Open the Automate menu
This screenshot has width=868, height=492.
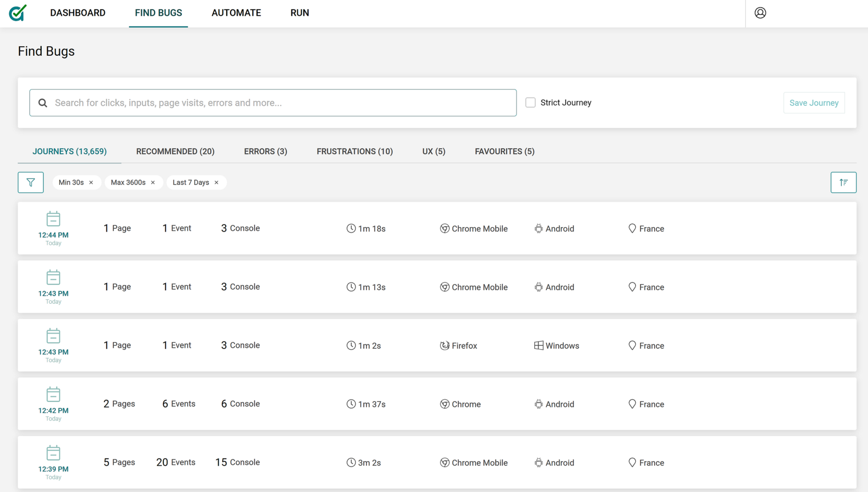[236, 13]
